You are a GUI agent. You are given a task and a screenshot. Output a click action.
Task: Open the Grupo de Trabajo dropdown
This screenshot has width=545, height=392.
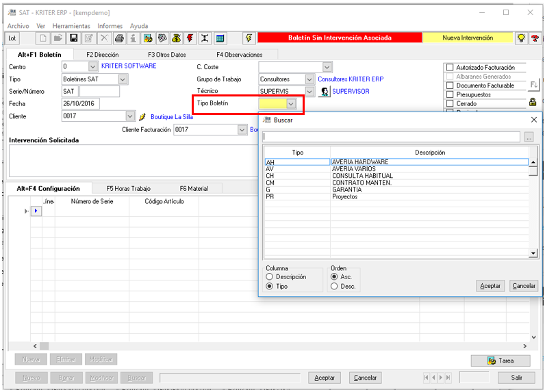click(309, 79)
